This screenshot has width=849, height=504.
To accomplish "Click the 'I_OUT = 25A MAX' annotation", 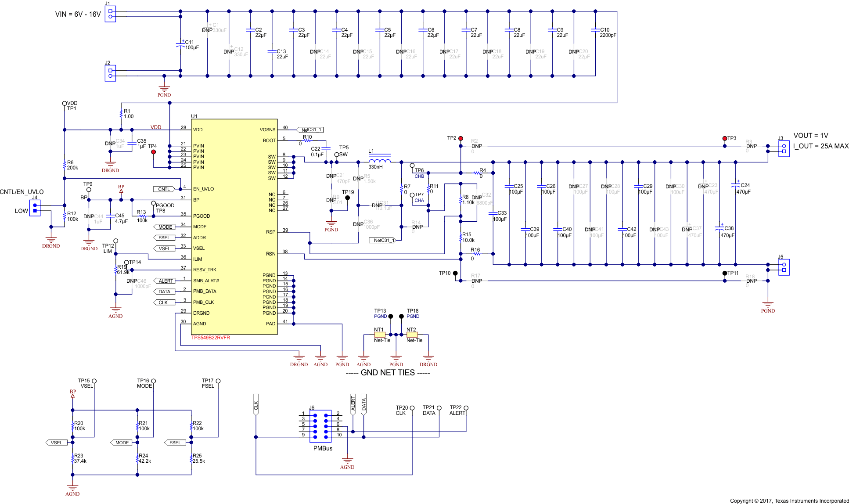I will pyautogui.click(x=821, y=146).
